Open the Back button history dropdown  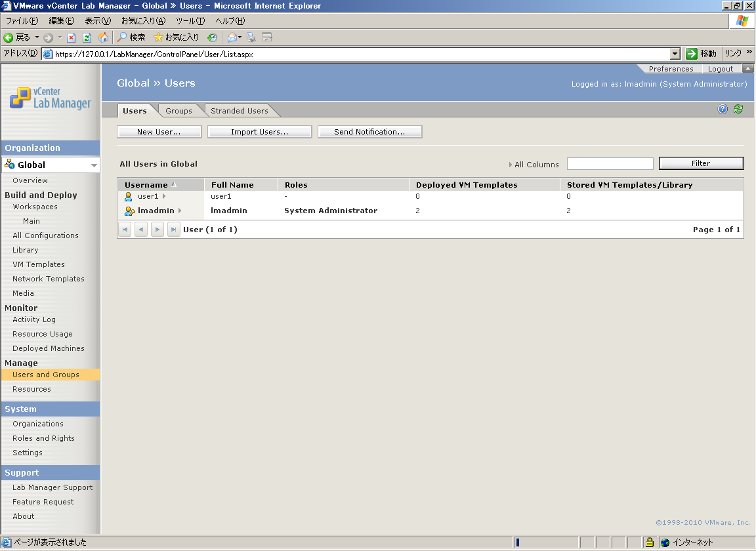37,37
